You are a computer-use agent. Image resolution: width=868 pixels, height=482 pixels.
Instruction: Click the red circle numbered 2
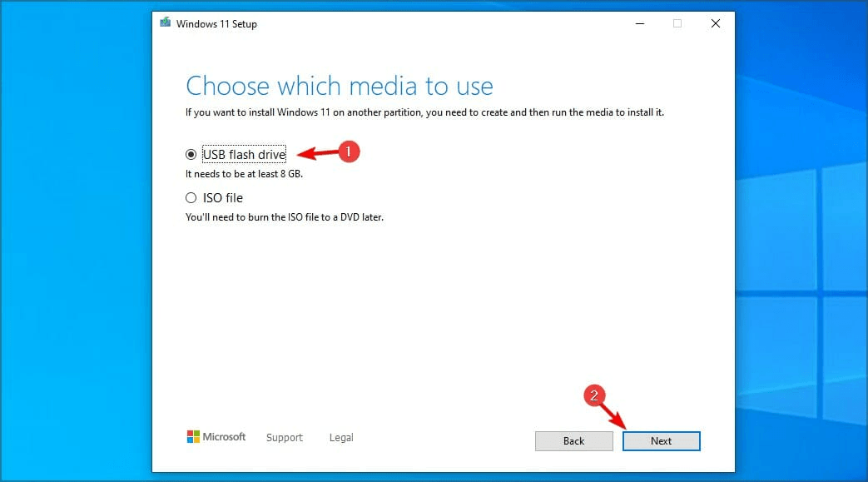(594, 395)
